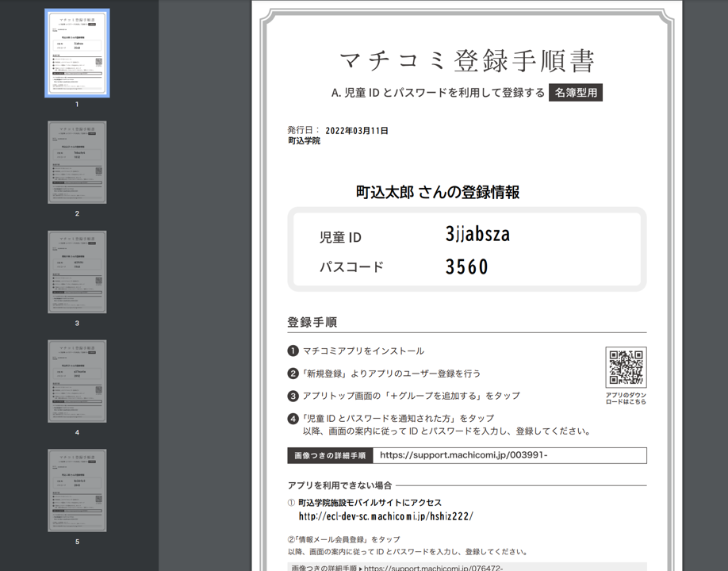Click the page number 1 label in sidebar
The height and width of the screenshot is (571, 728).
77,105
